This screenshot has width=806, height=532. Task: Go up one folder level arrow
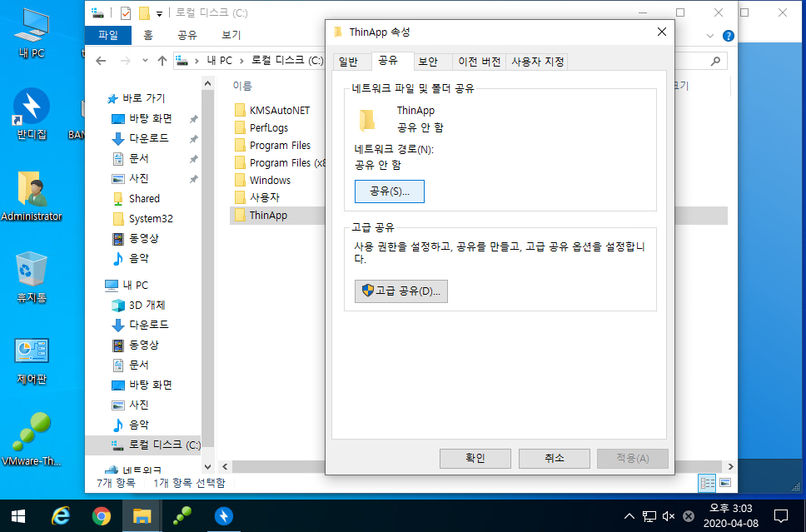pyautogui.click(x=162, y=61)
